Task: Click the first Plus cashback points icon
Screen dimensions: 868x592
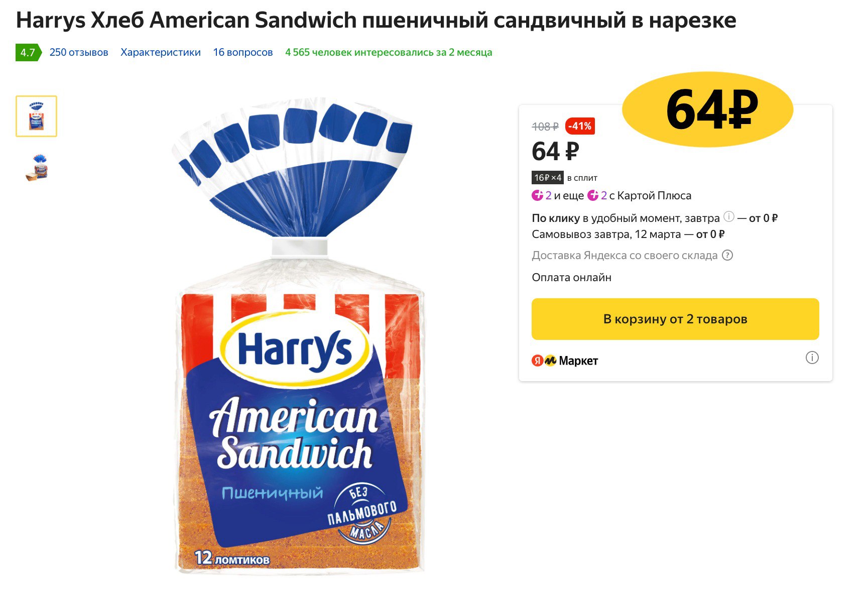Action: click(x=538, y=195)
